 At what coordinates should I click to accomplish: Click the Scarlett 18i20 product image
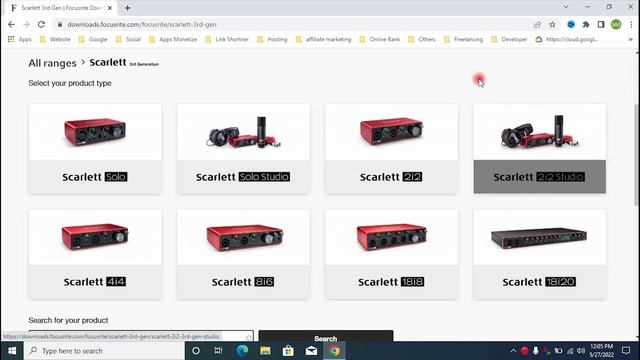[540, 237]
